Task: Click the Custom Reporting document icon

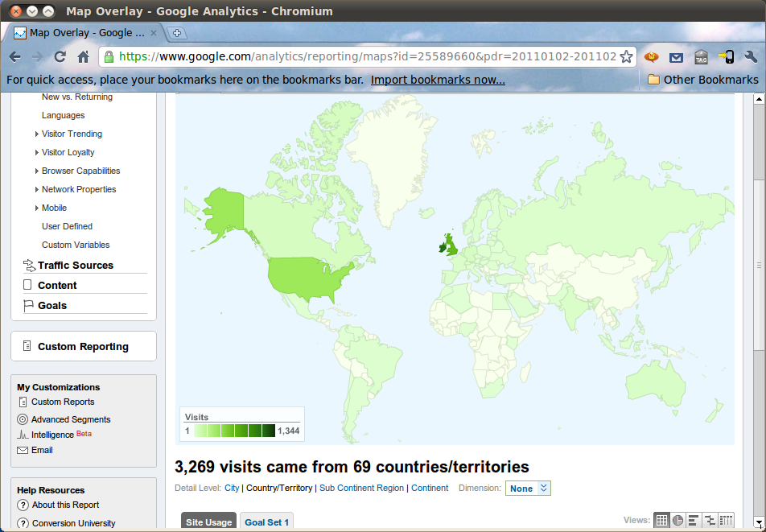Action: click(x=27, y=346)
